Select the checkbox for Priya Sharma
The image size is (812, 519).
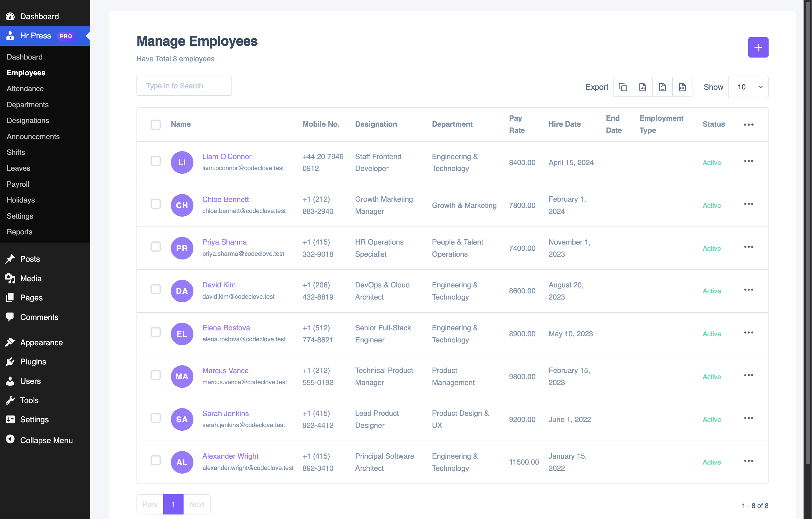click(x=155, y=247)
